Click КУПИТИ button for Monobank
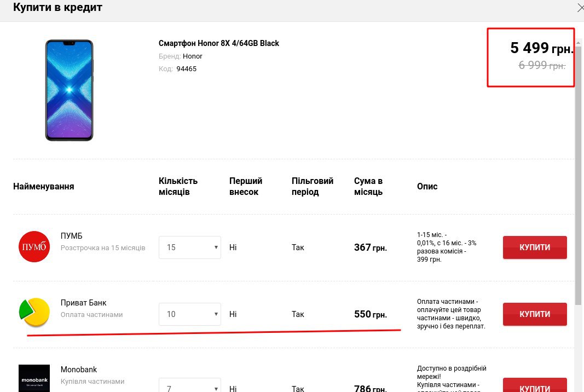 [x=535, y=385]
